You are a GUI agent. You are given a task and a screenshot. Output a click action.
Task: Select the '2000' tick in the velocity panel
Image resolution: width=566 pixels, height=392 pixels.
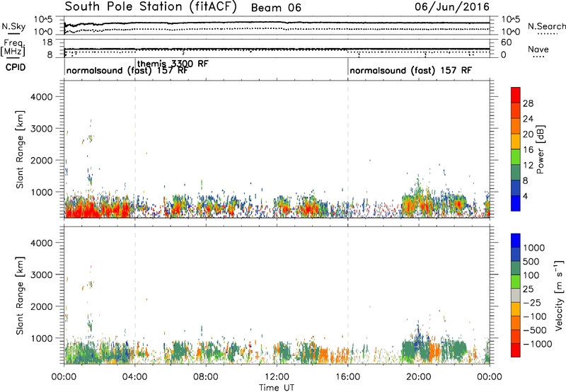click(42, 306)
